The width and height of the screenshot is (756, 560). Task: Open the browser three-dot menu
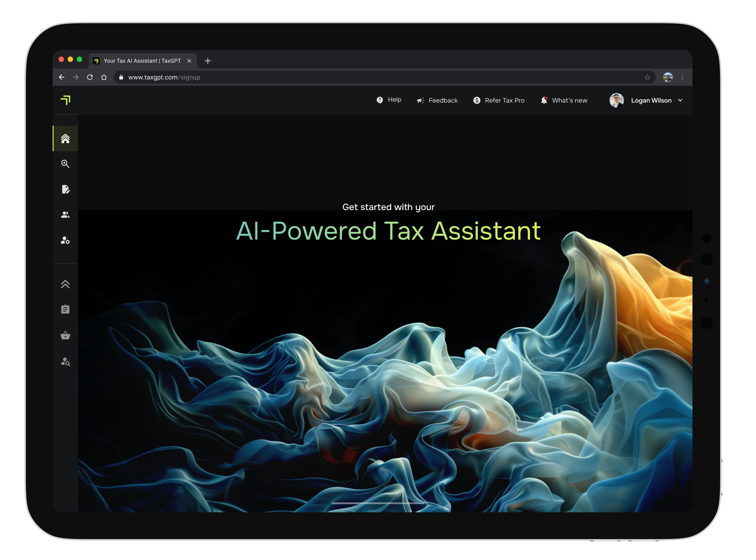(x=683, y=77)
